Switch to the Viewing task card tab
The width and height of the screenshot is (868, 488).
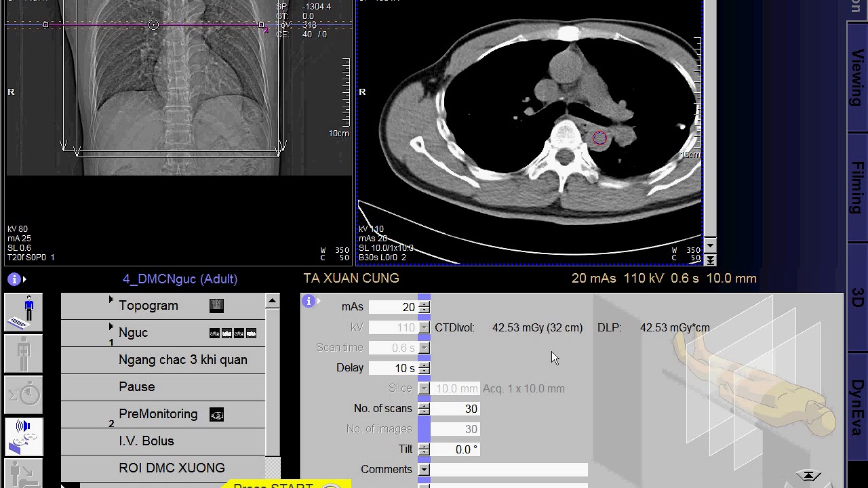point(858,78)
